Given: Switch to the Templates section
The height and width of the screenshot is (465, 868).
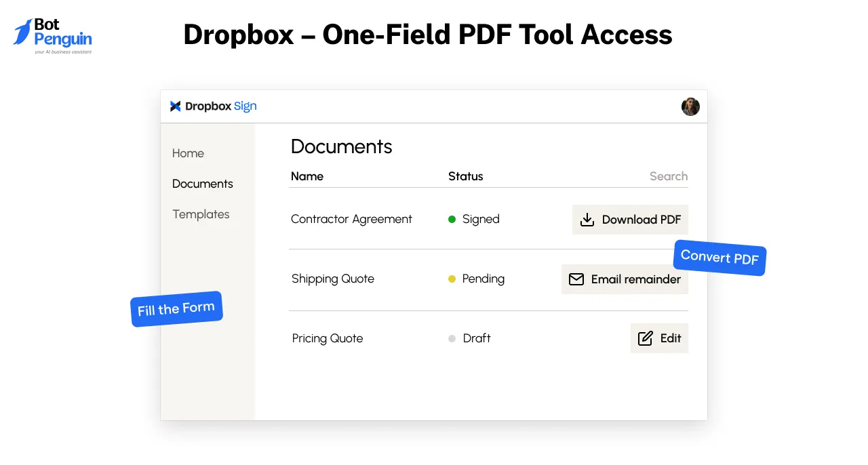Looking at the screenshot, I should coord(201,214).
